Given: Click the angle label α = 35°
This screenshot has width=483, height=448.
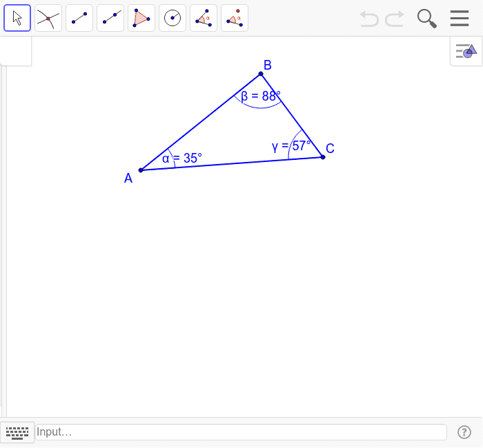Looking at the screenshot, I should [x=182, y=159].
